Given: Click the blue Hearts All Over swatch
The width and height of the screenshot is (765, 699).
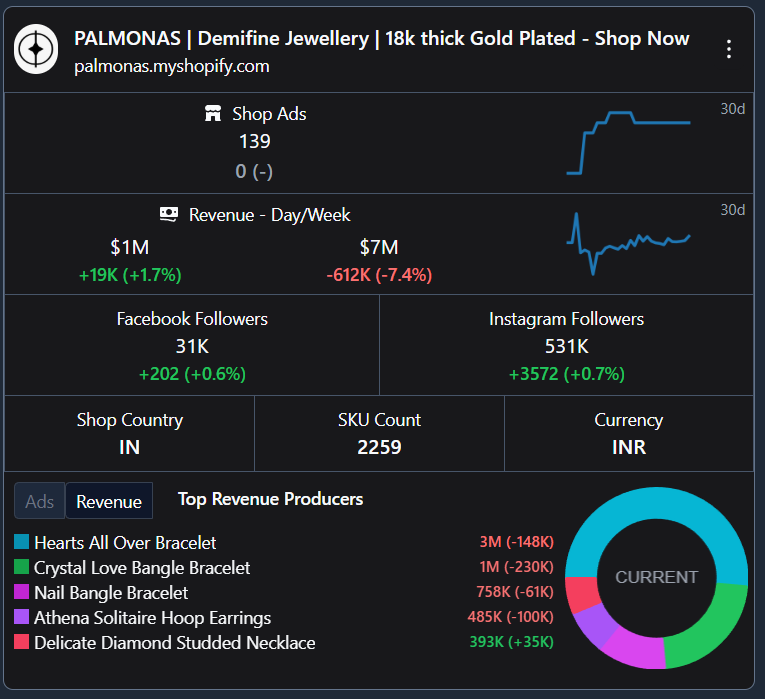Looking at the screenshot, I should [x=21, y=542].
